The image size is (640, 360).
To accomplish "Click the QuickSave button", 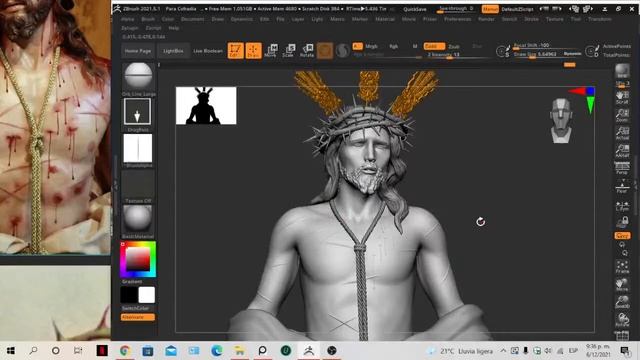I will 415,9.
